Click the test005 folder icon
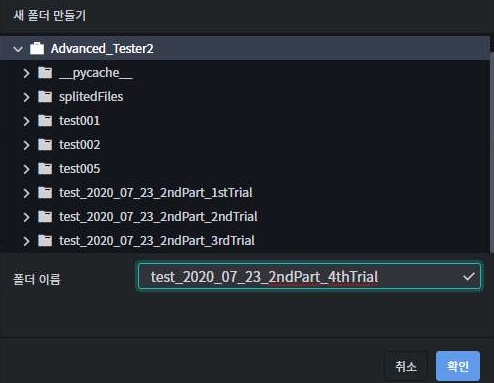This screenshot has height=383, width=494. [x=45, y=169]
